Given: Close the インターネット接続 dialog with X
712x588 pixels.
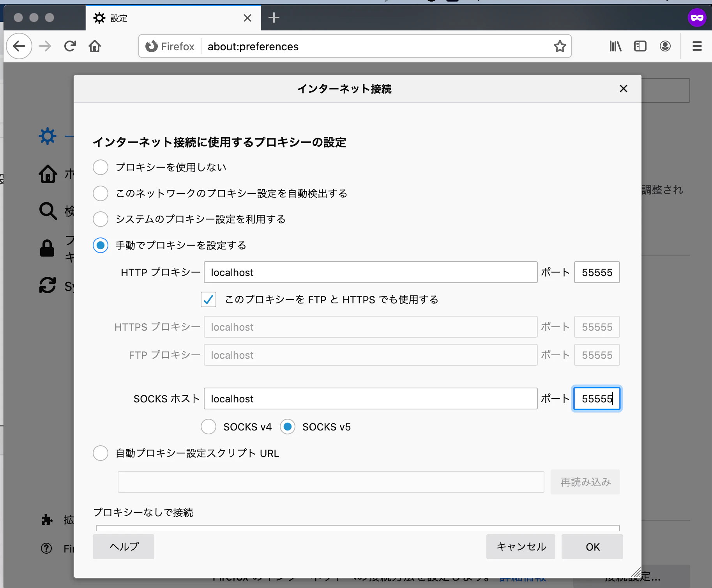Looking at the screenshot, I should coord(623,89).
